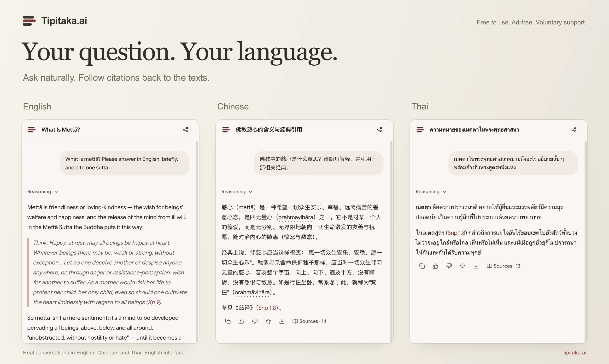The height and width of the screenshot is (364, 609).
Task: Click the 'English' column label
Action: click(37, 107)
